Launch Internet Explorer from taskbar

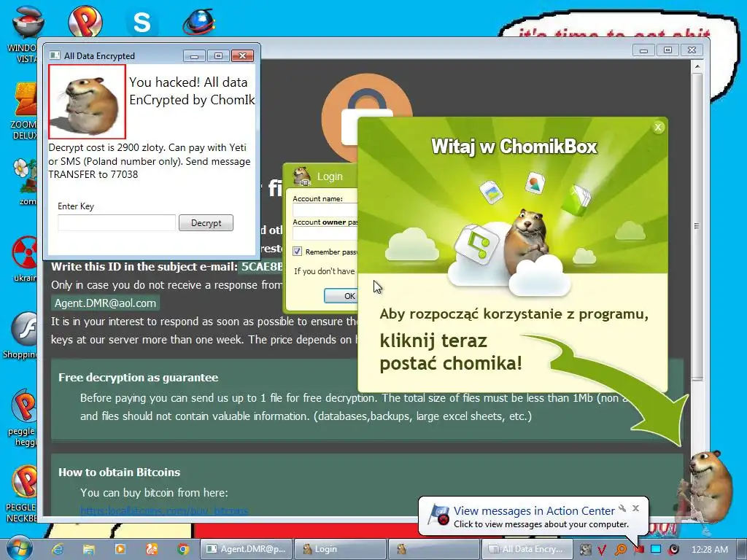(58, 549)
